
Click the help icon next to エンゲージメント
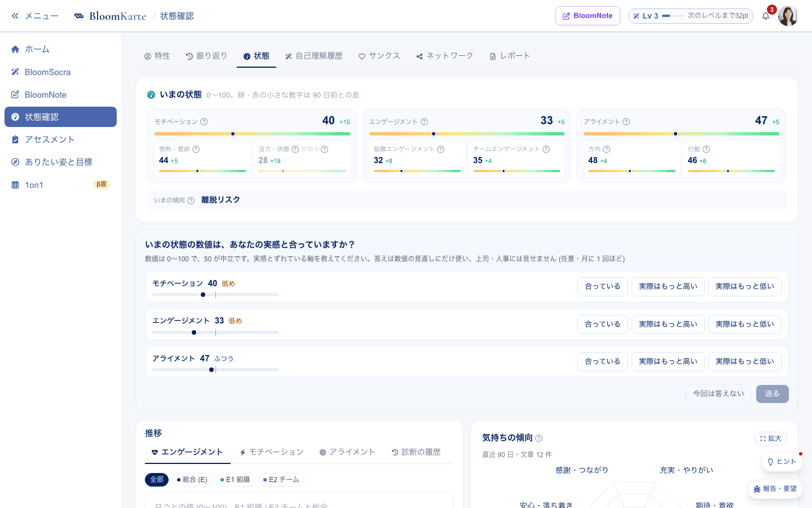pyautogui.click(x=425, y=122)
